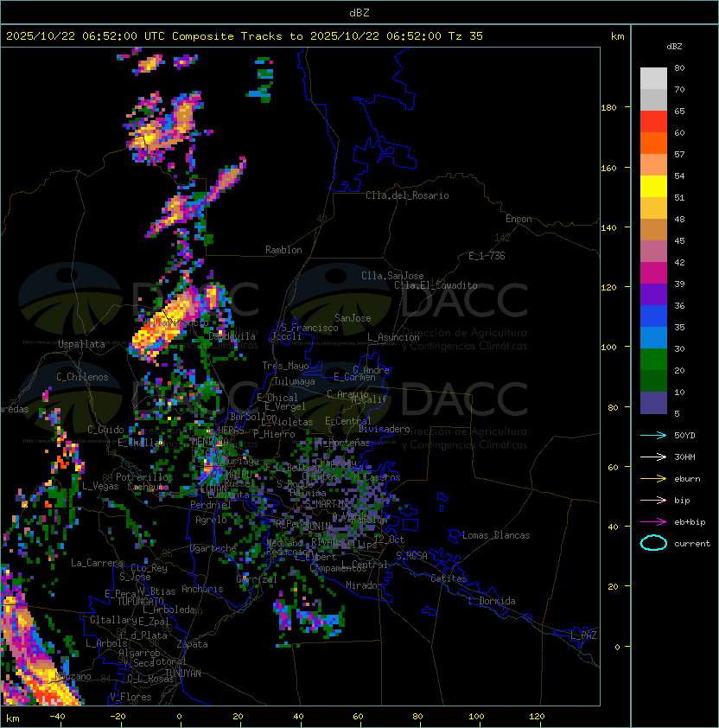Screen dimensions: 719x728
Task: Click the 'Clla.SanJose' map label
Action: click(x=392, y=276)
